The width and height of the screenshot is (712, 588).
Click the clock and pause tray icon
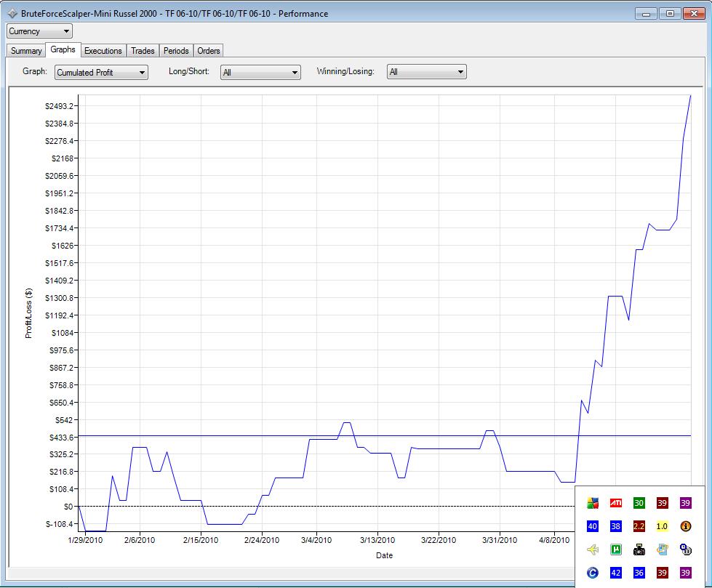pos(685,549)
